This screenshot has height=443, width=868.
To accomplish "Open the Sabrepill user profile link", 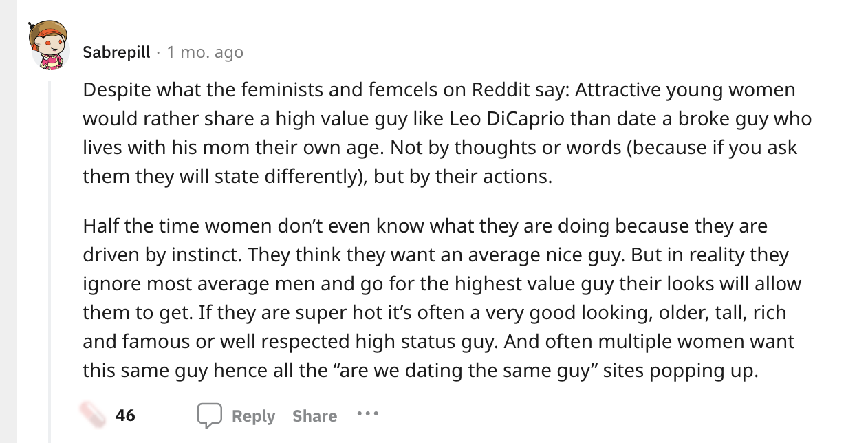I will point(116,52).
